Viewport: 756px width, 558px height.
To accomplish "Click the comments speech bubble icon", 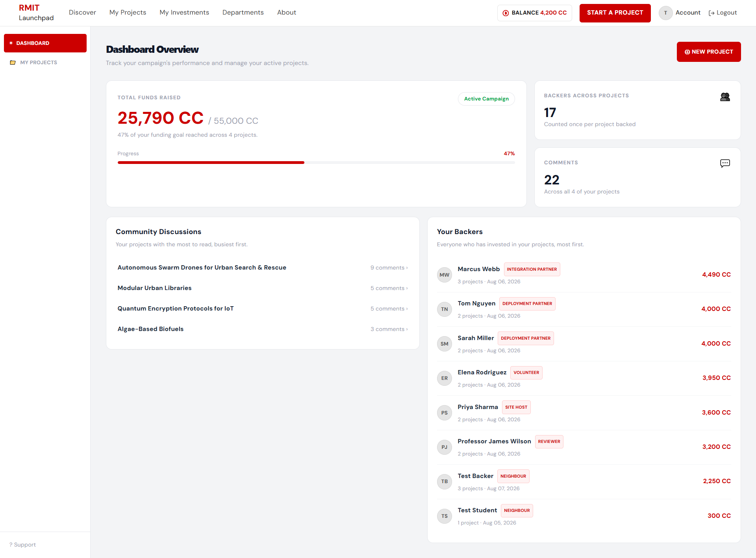I will (725, 164).
